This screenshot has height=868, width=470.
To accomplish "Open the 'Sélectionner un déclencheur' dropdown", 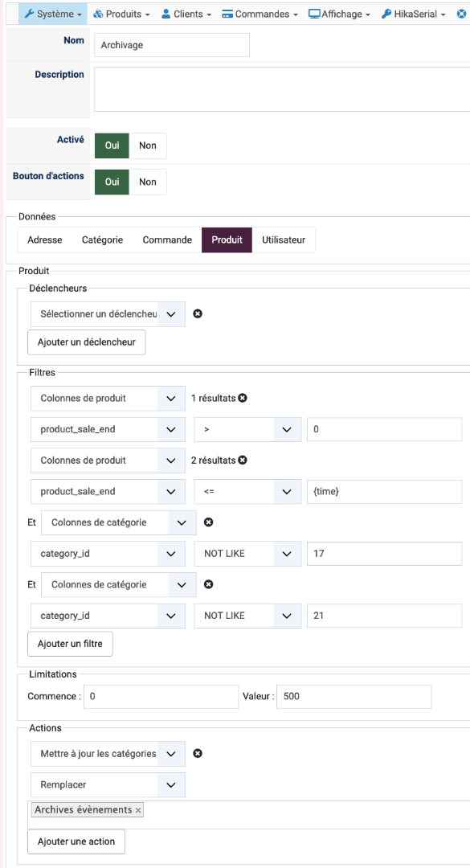I will coord(108,314).
